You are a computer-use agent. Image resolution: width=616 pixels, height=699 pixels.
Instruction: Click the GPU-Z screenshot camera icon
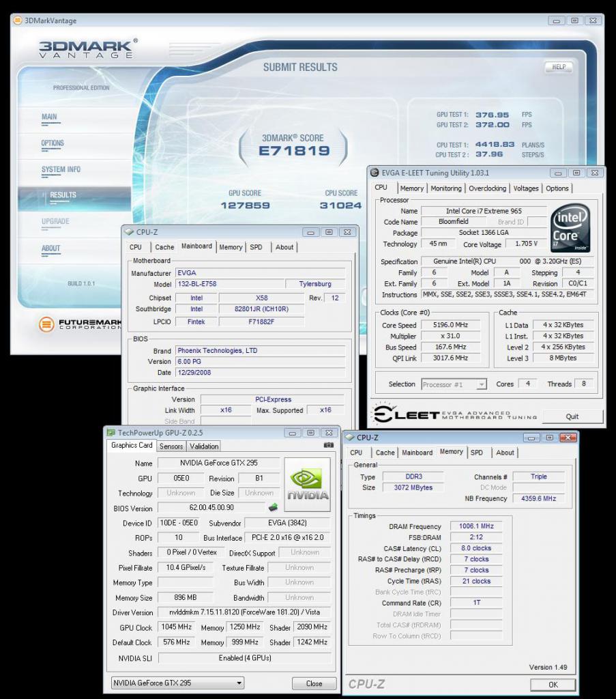328,445
